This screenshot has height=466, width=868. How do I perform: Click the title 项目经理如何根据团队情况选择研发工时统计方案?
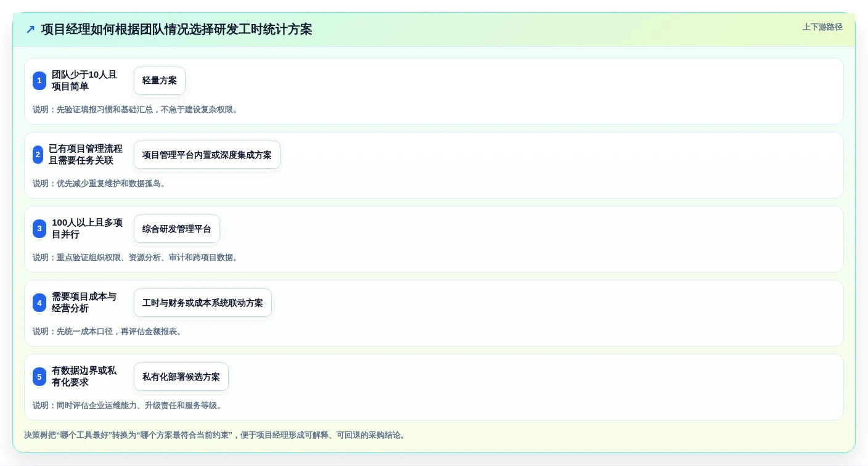coord(177,30)
